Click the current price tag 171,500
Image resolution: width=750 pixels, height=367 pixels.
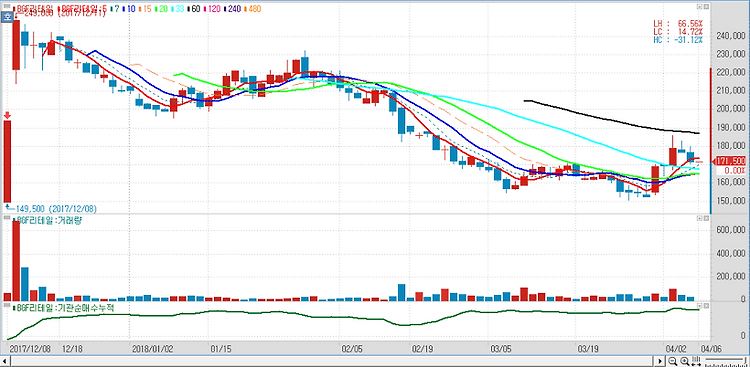(x=730, y=161)
